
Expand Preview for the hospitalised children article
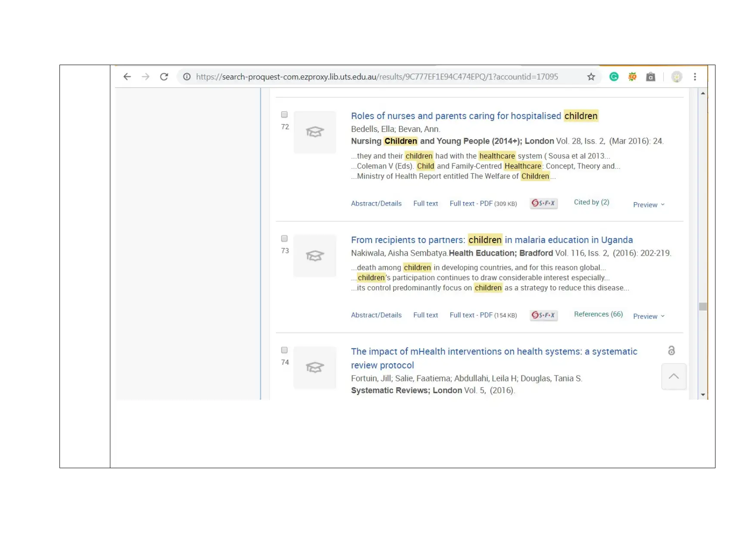tap(649, 205)
